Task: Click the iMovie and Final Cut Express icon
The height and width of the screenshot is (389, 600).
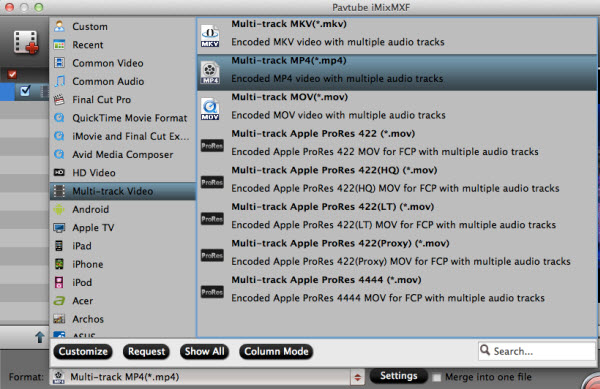Action: (59, 136)
